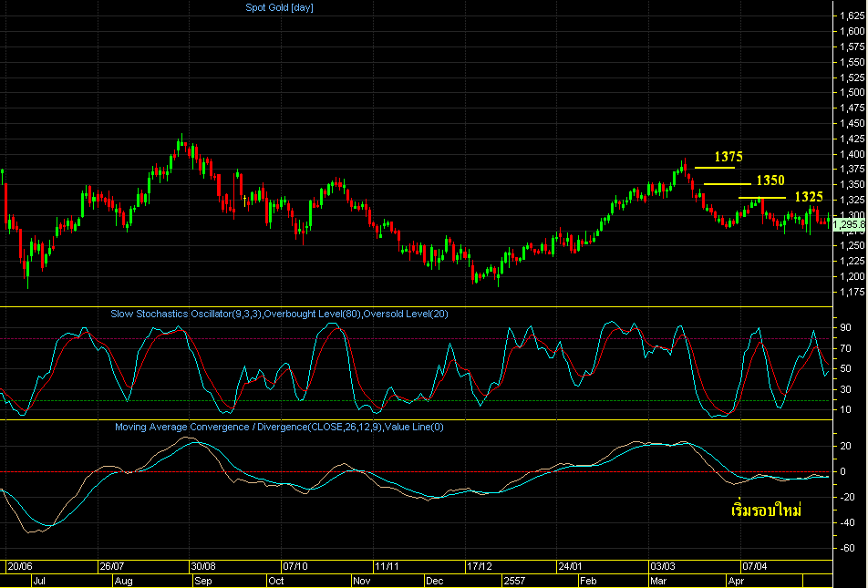Viewport: 868px width, 588px height.
Task: Click the Spot Gold [day] chart title
Action: (279, 7)
